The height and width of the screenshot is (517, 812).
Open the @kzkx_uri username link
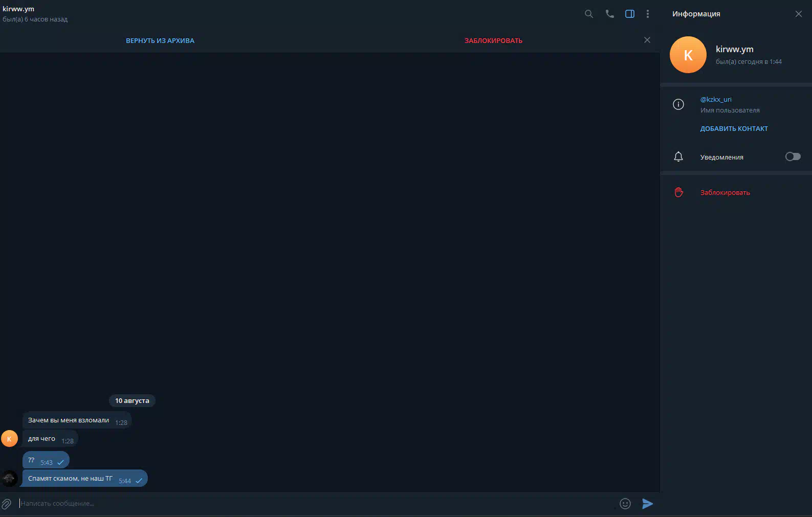[x=716, y=99]
